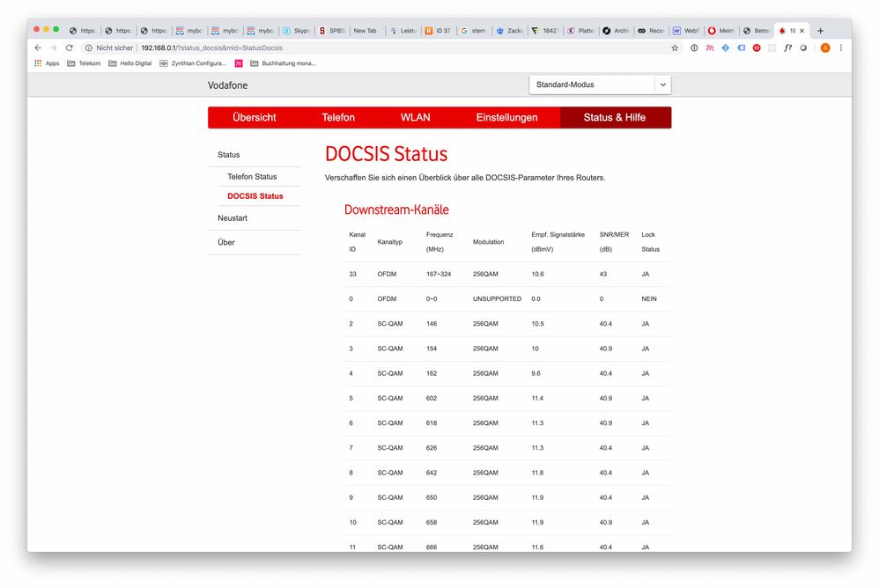Viewport: 879px width, 588px height.
Task: Switch to the Betre tab
Action: click(x=757, y=31)
